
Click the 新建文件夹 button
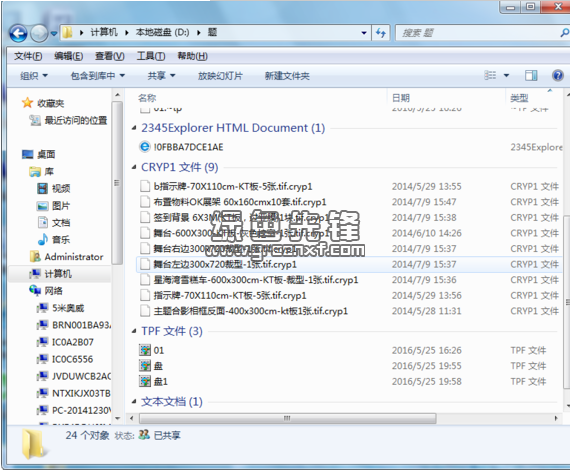pyautogui.click(x=287, y=76)
